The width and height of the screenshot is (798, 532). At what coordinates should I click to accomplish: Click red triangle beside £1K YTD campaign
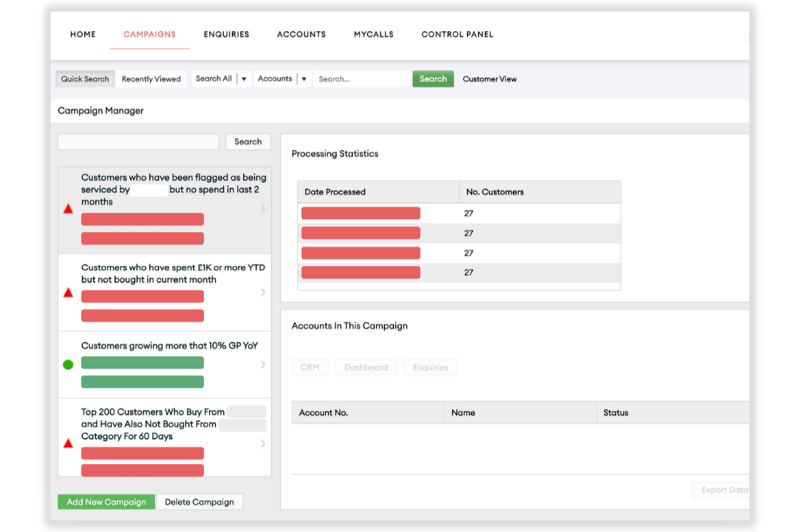click(x=68, y=293)
